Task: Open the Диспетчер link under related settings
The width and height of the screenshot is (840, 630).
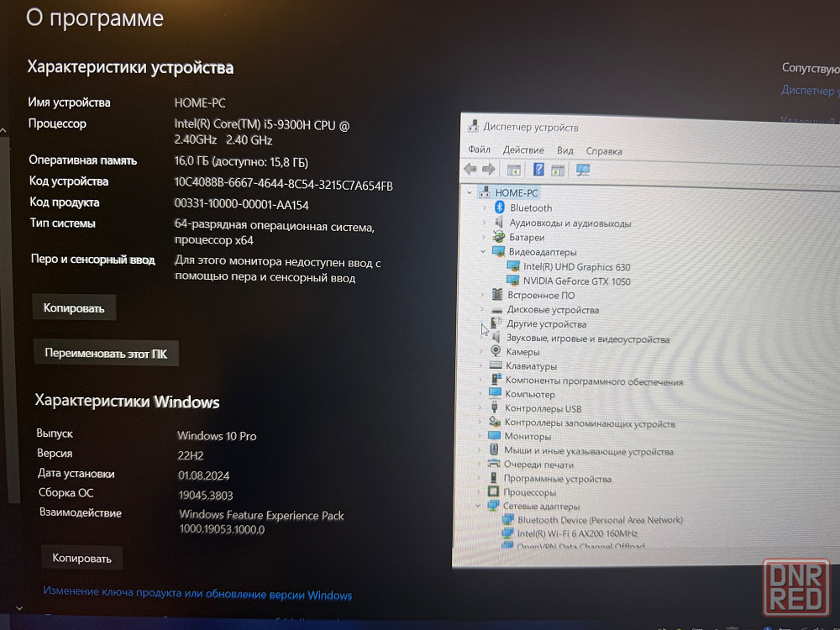Action: [x=810, y=90]
